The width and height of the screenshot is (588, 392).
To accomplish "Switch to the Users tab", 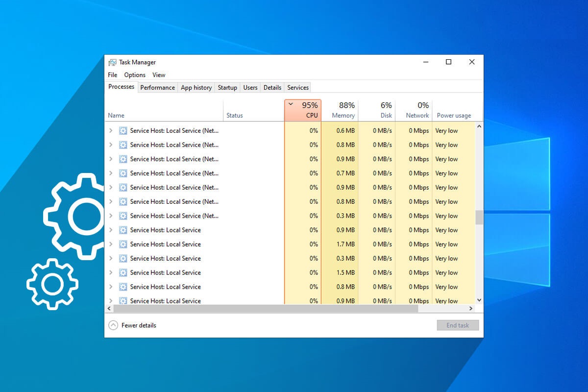I will pos(250,88).
